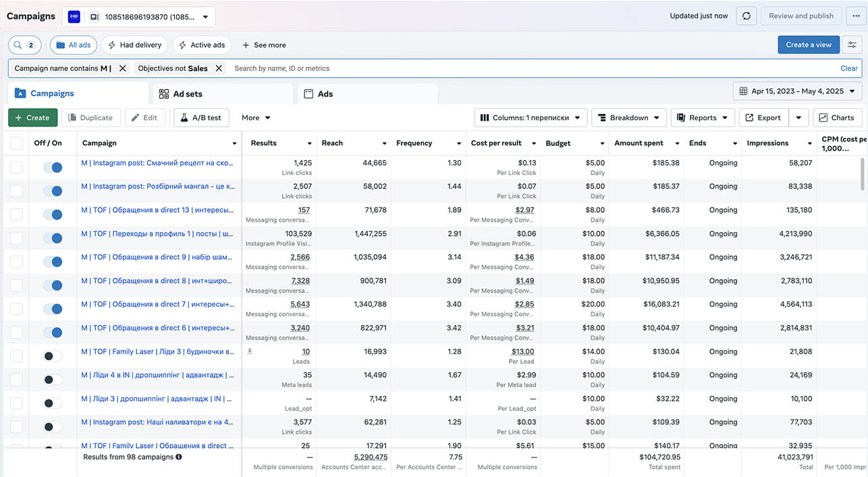Remove the 'Objectives not Sales' filter

click(219, 68)
